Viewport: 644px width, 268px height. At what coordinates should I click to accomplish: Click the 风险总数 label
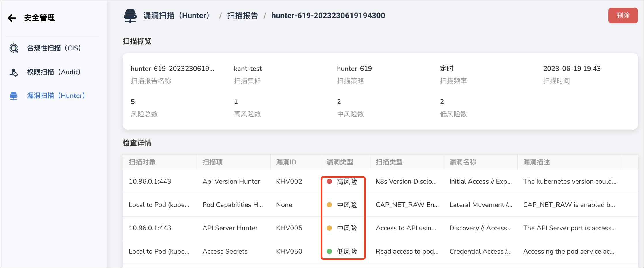tap(144, 114)
